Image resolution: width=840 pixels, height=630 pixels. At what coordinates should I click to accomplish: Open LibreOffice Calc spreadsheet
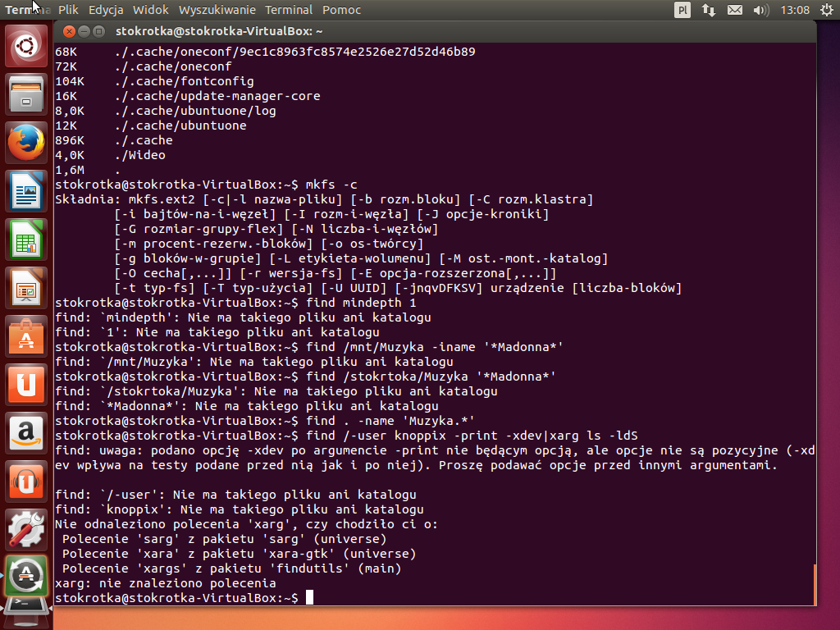pos(27,240)
